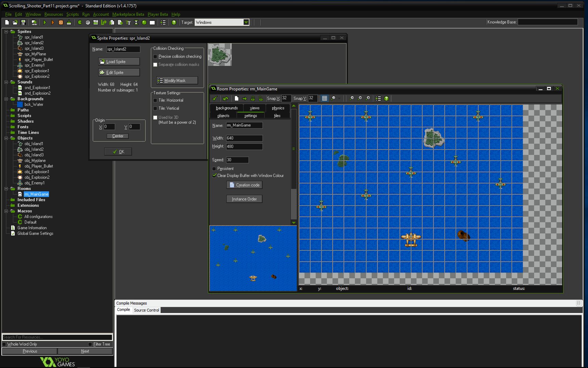The image size is (588, 368).
Task: Open help from main toolbar question icon
Action: coord(174,22)
